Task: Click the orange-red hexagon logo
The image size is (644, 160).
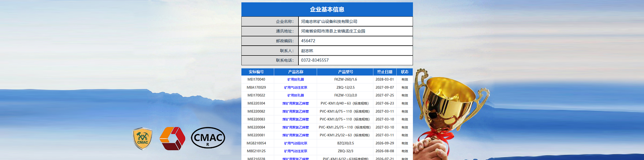Action: click(x=172, y=138)
